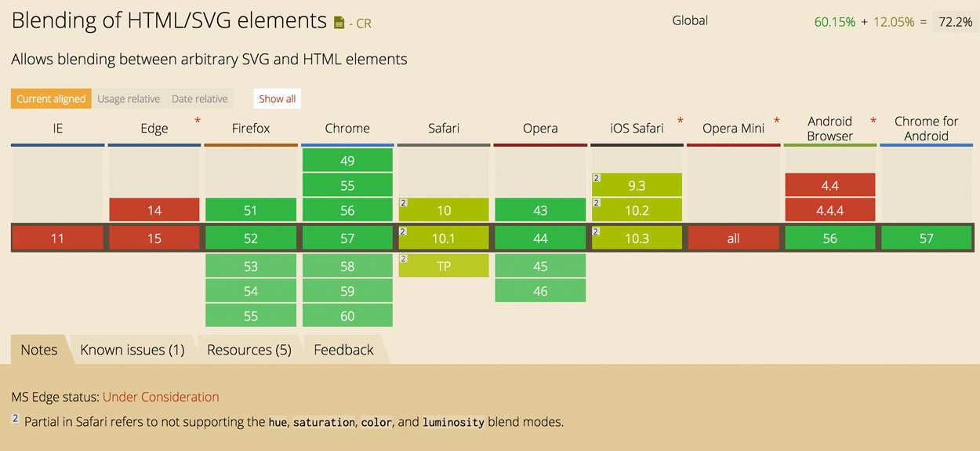Select Chrome version 60 cell
980x451 pixels.
tap(347, 316)
